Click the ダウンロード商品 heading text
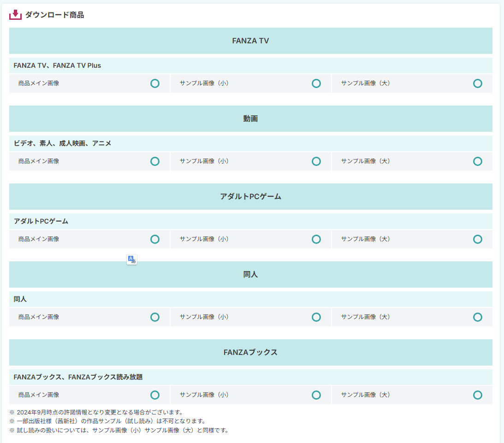 (54, 15)
